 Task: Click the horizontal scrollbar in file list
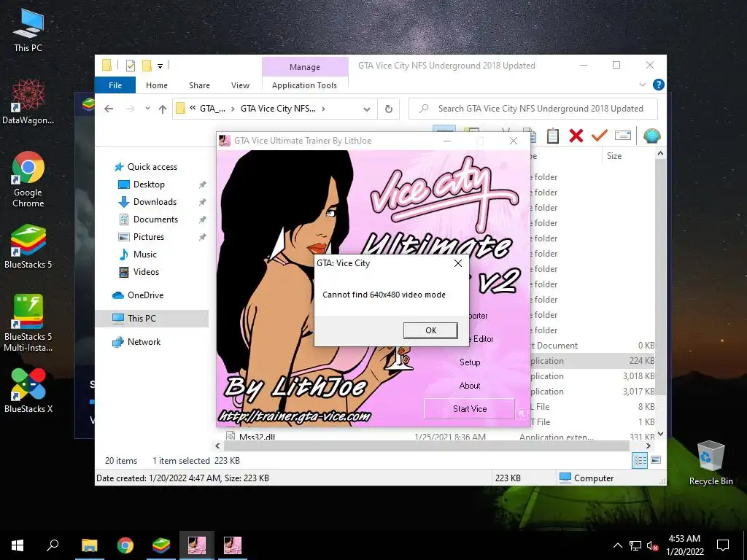click(x=426, y=446)
